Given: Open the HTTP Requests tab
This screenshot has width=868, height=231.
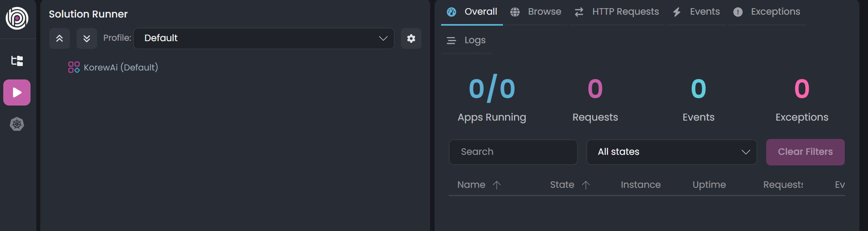Looking at the screenshot, I should pos(617,12).
